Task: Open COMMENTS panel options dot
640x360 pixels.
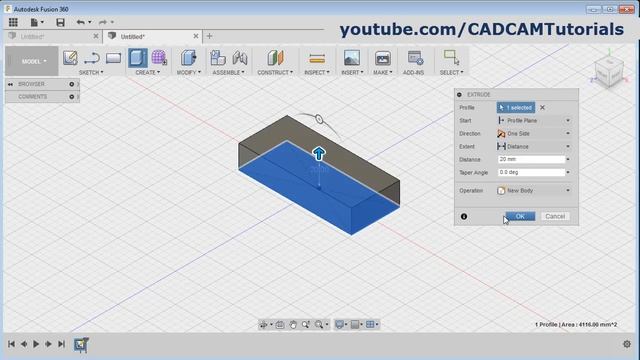Action: pos(71,97)
